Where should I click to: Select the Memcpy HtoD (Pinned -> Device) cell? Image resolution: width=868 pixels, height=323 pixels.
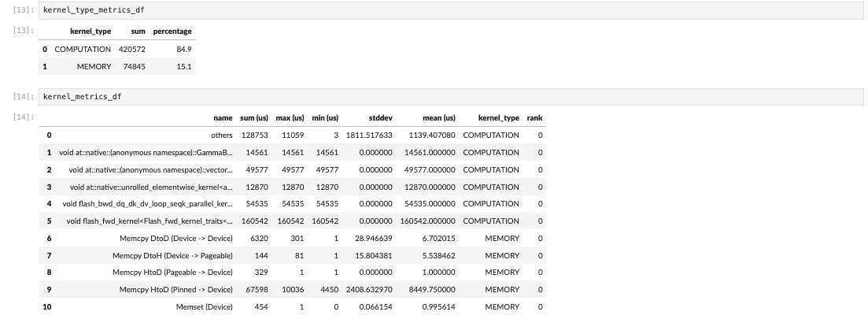[x=176, y=290]
